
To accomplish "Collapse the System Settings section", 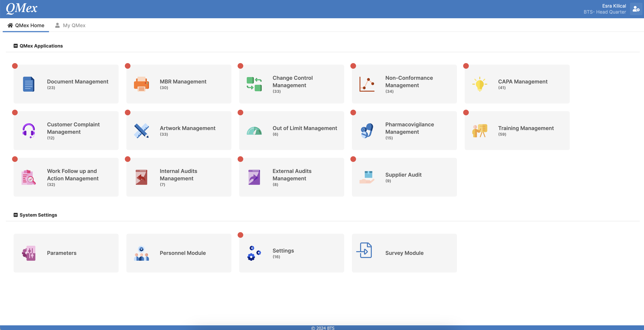I will [x=16, y=215].
